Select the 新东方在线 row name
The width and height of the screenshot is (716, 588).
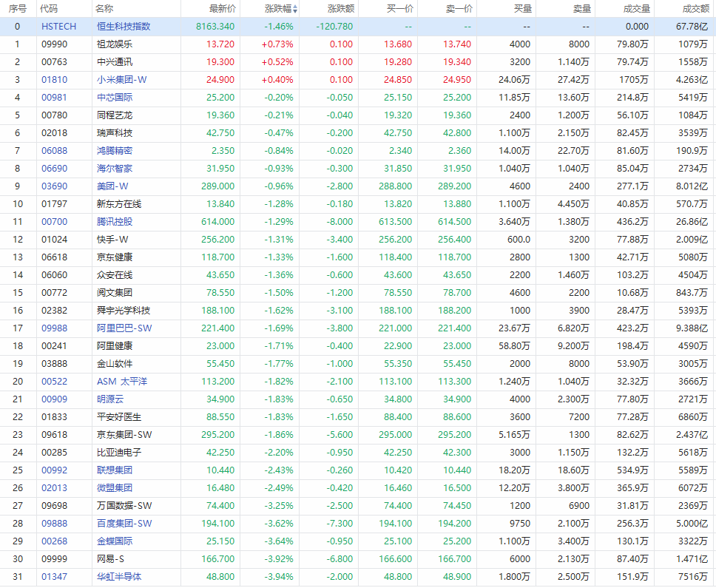coord(119,204)
